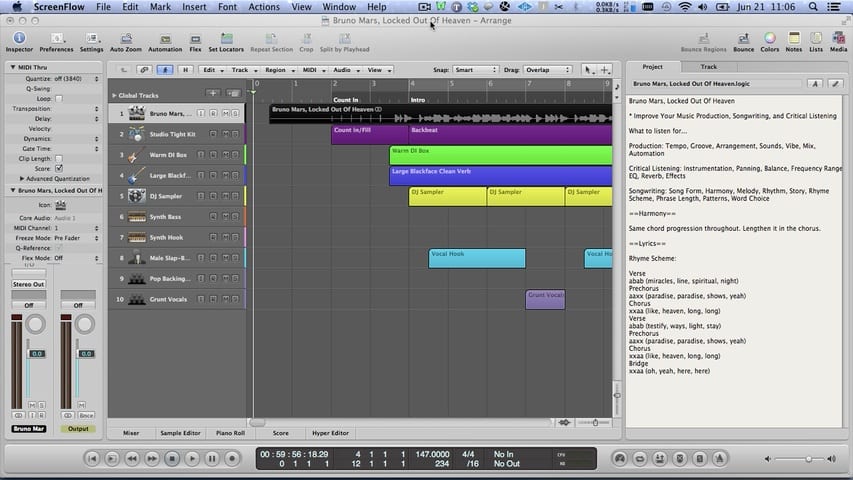
Task: Uncheck the Score checkbox
Action: pyautogui.click(x=58, y=168)
